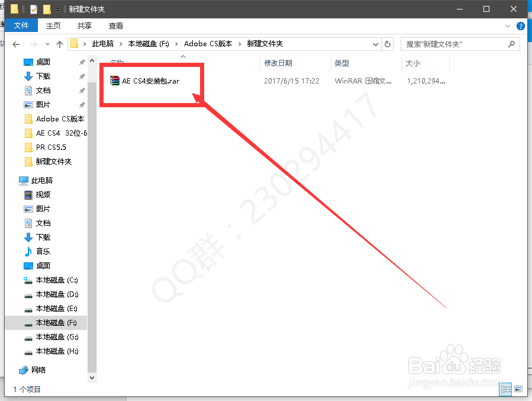
Task: Open quick access 图片 pinned item
Action: [43, 105]
